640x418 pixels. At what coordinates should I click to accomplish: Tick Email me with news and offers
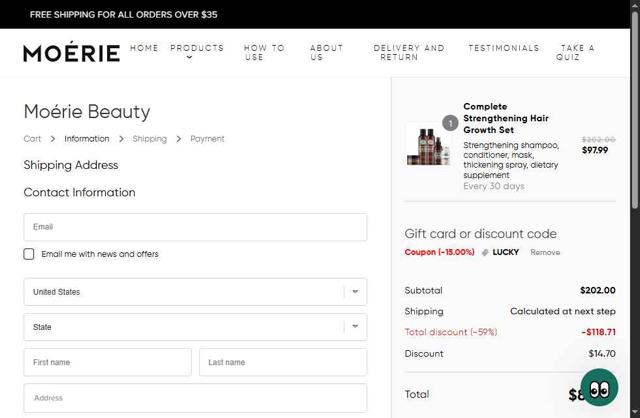29,254
